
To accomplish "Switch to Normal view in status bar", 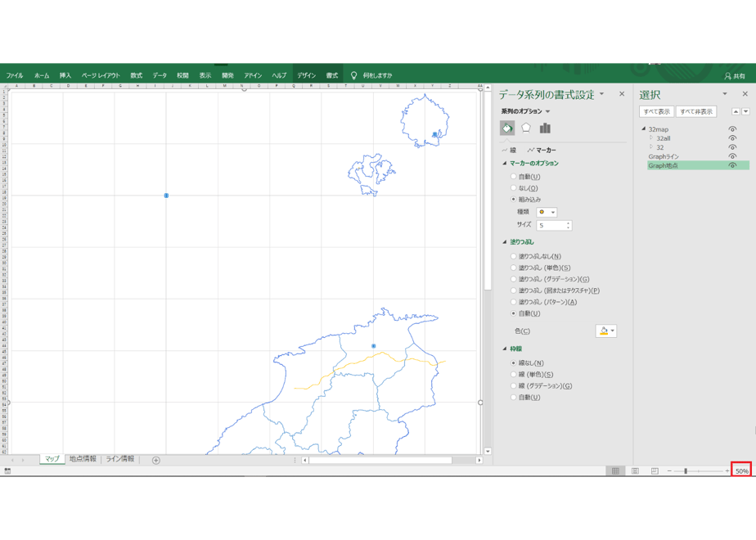I will [616, 471].
